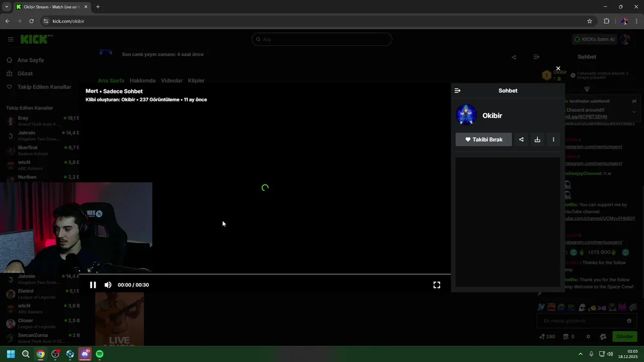The image size is (644, 362).
Task: Open the chat leaderboard filter icon
Action: tap(587, 89)
